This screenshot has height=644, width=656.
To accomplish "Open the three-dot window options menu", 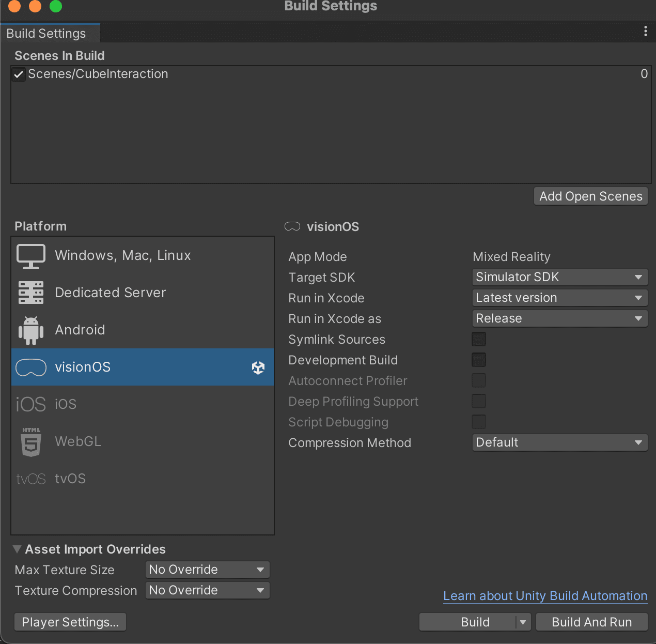I will pyautogui.click(x=645, y=32).
